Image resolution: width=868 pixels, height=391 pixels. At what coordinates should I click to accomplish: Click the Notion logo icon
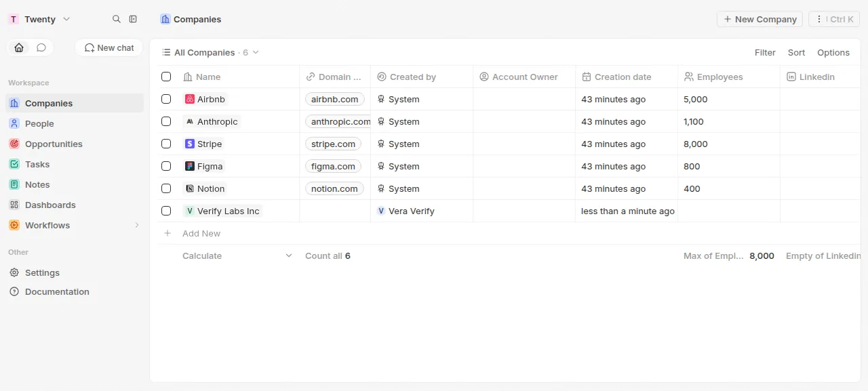pyautogui.click(x=190, y=188)
